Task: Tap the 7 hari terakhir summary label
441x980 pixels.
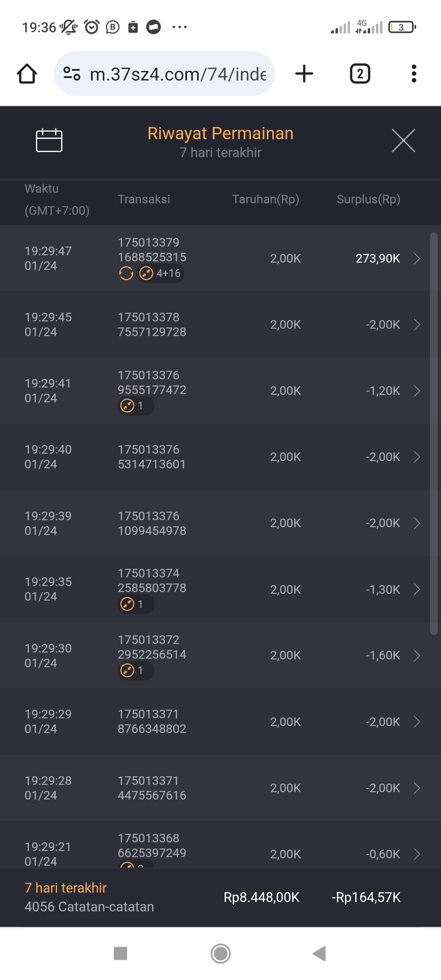Action: pos(65,888)
